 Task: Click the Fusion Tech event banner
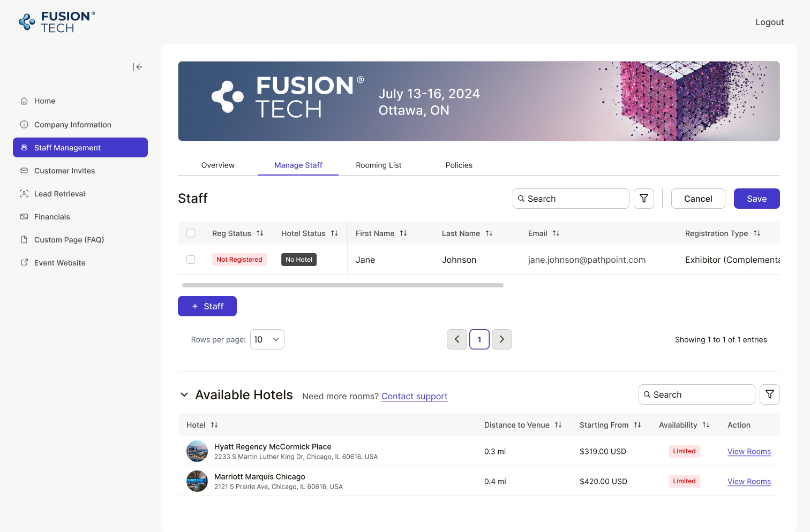point(479,101)
